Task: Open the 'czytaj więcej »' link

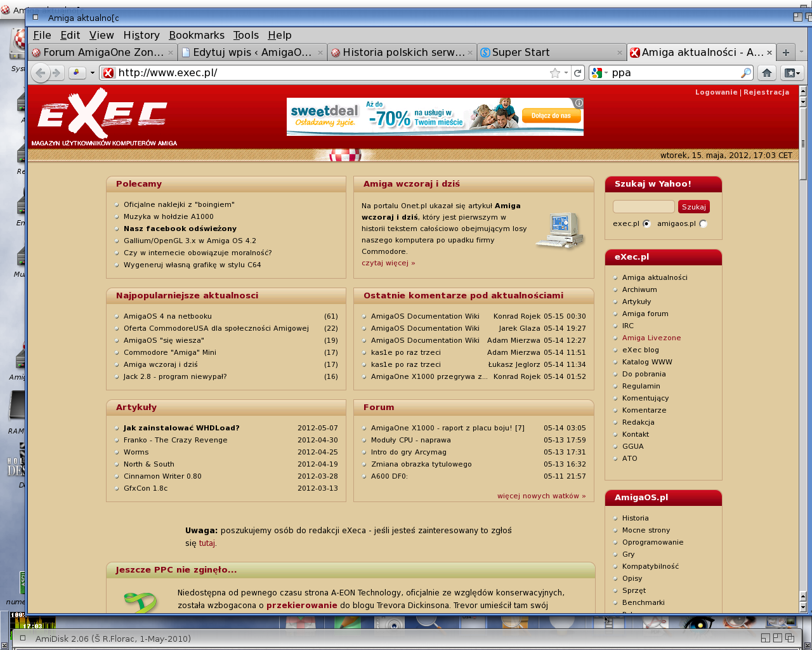Action: [x=388, y=263]
